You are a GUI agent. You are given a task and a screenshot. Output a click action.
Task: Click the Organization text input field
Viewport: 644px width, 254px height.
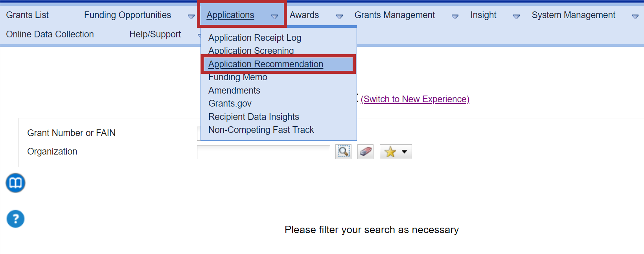(x=263, y=152)
